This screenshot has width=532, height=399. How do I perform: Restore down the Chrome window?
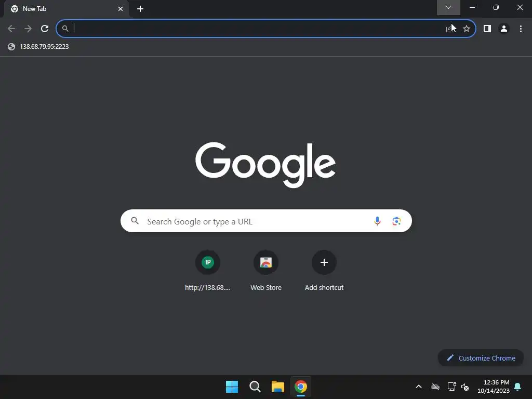tap(496, 7)
